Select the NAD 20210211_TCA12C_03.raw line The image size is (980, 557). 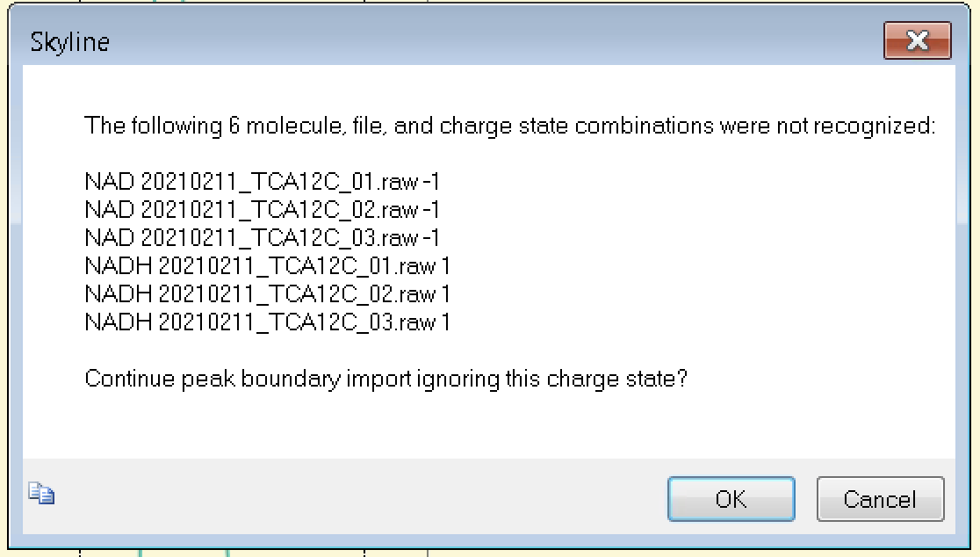(262, 238)
